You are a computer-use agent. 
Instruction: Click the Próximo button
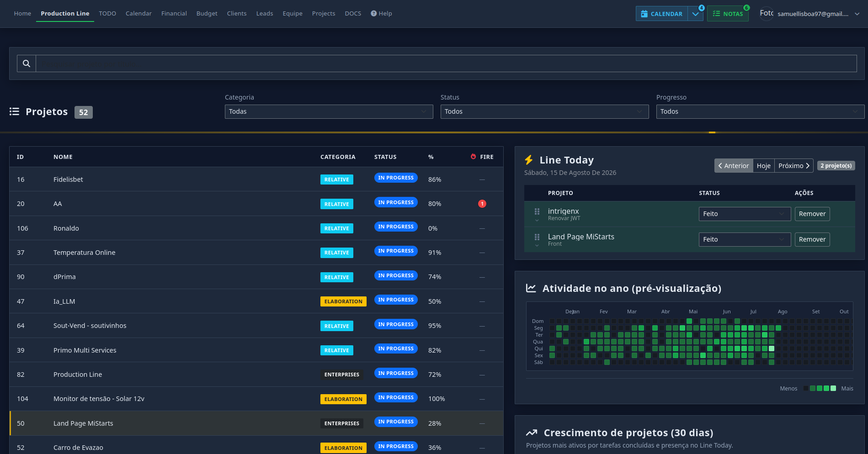pyautogui.click(x=794, y=165)
